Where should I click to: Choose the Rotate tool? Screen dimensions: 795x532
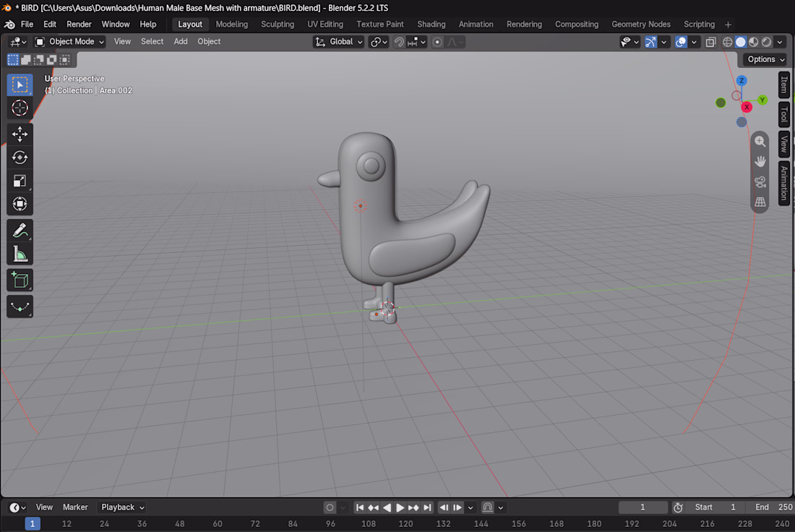coord(20,158)
